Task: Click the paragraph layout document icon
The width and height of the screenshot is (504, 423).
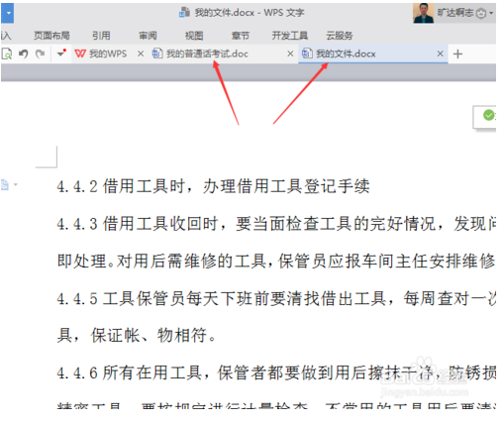Action: [5, 184]
